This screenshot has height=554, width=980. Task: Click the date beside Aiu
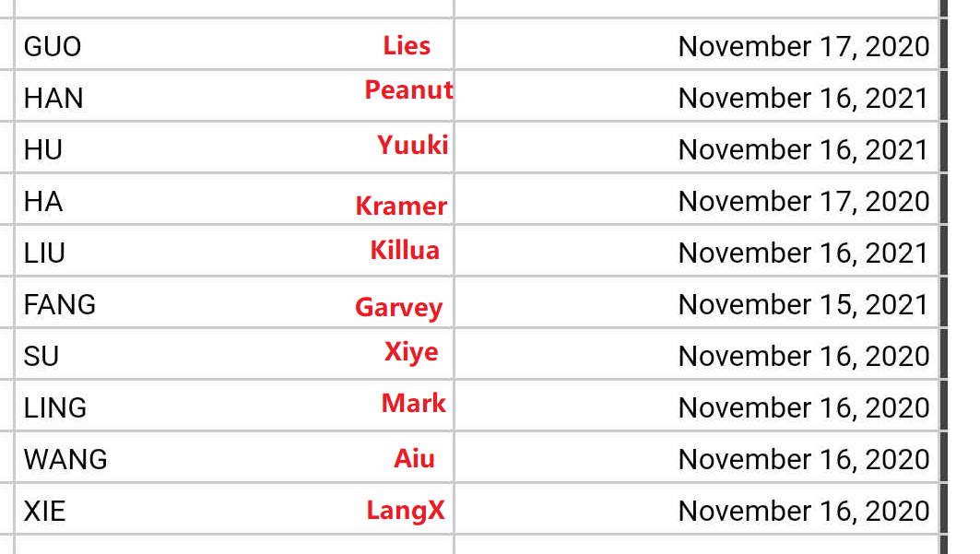[803, 459]
